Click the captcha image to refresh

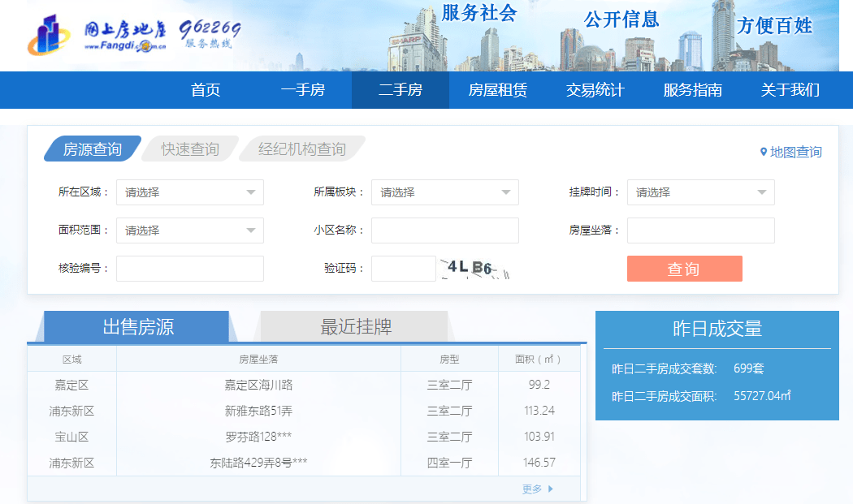pyautogui.click(x=474, y=269)
